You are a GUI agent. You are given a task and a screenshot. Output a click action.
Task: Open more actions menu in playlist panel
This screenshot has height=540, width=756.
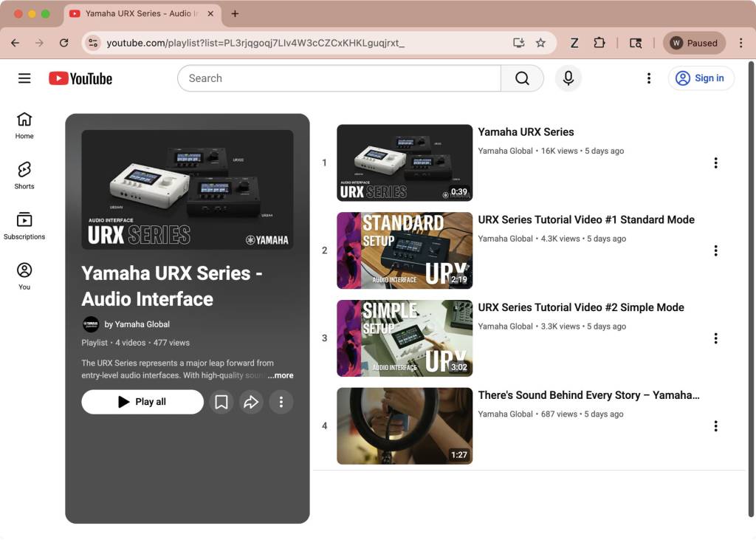281,402
